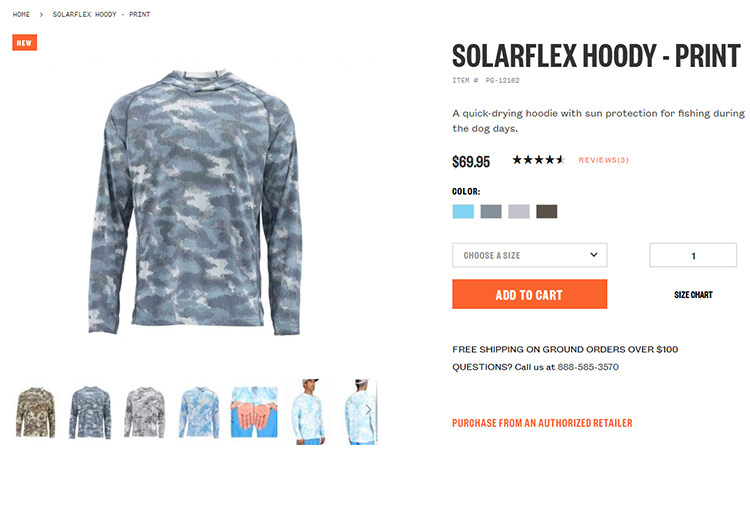
Task: View the thumbnail showing hands in pocket
Action: coord(254,412)
